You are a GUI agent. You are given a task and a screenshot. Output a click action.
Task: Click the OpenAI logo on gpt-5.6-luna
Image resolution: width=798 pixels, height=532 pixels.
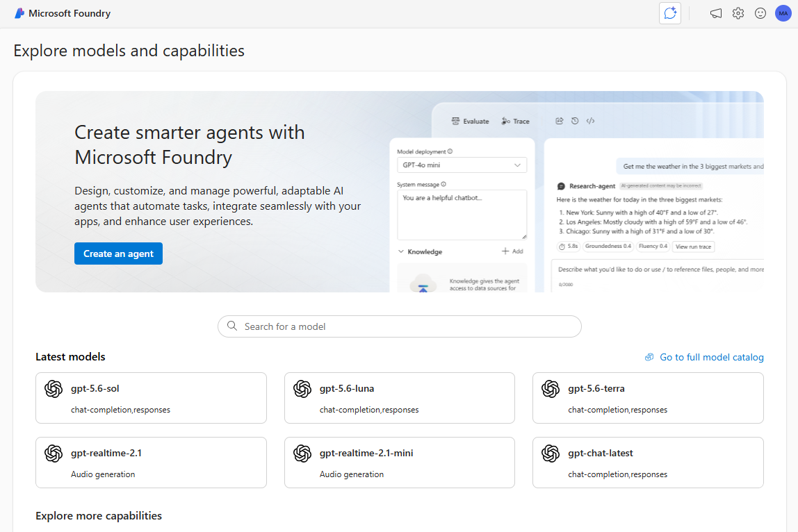click(302, 389)
